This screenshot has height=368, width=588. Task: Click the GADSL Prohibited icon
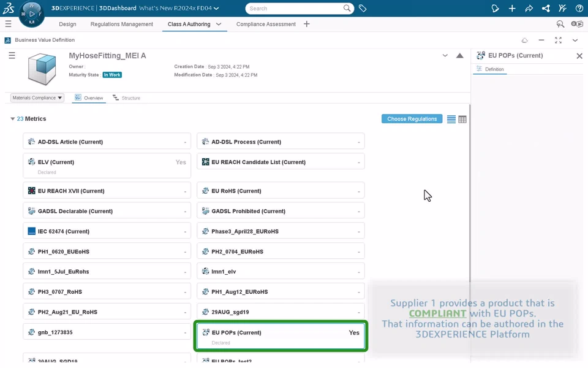(x=205, y=211)
